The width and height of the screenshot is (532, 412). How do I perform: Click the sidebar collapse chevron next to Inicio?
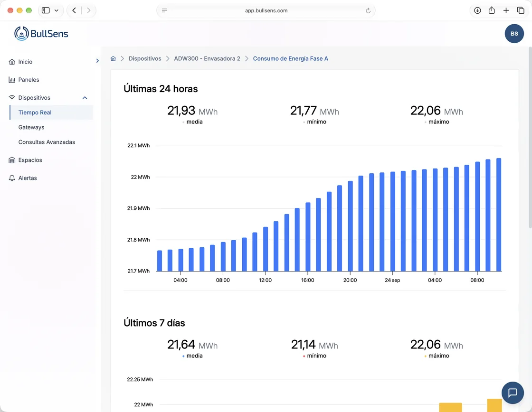pos(97,61)
